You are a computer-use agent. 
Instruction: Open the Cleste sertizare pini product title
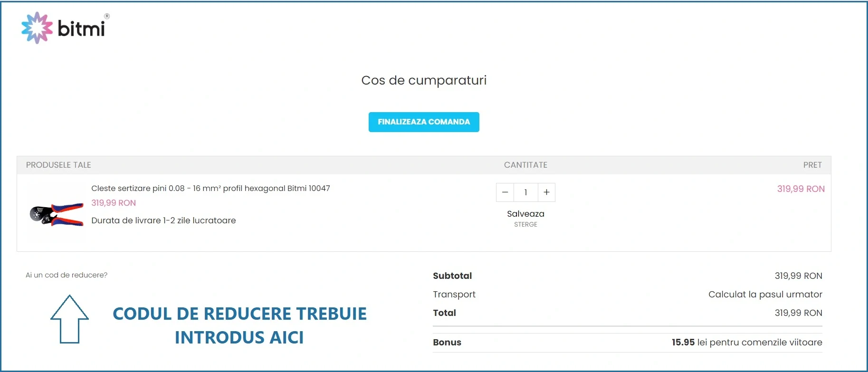coord(210,188)
